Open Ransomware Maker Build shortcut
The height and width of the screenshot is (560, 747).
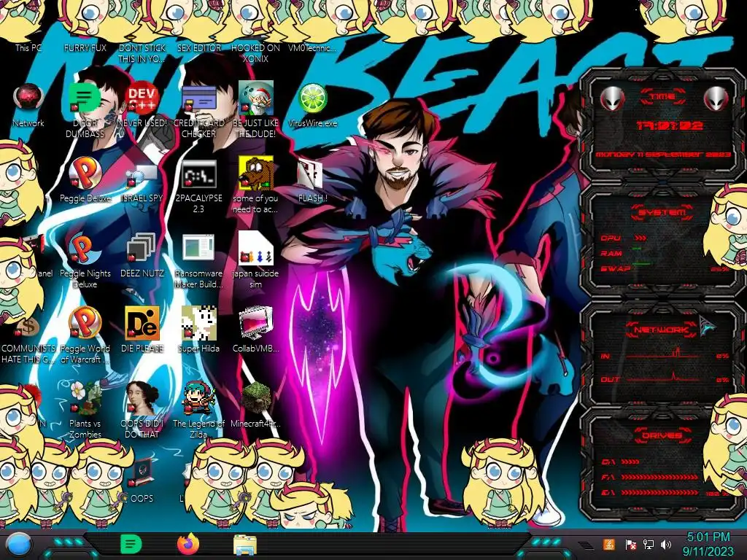coord(198,248)
